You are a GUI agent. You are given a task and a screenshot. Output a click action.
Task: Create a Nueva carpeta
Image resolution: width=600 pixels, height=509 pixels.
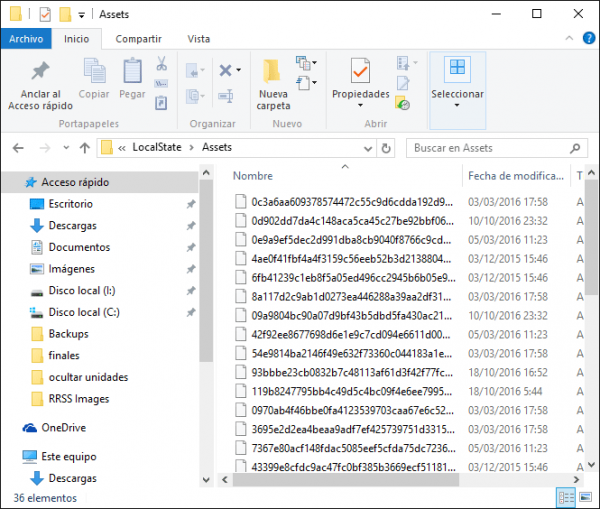click(x=273, y=85)
